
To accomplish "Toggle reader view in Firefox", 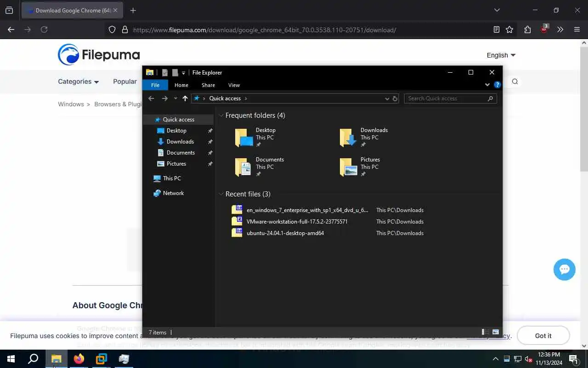I will click(497, 29).
